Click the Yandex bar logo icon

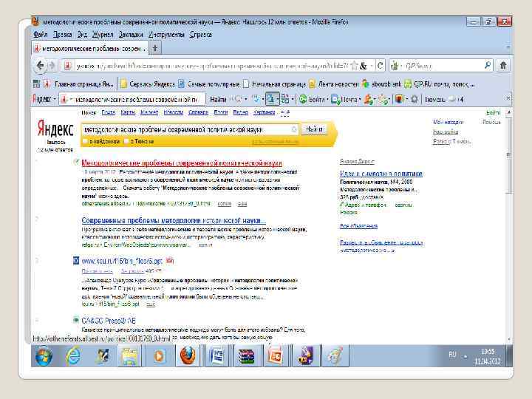click(41, 99)
